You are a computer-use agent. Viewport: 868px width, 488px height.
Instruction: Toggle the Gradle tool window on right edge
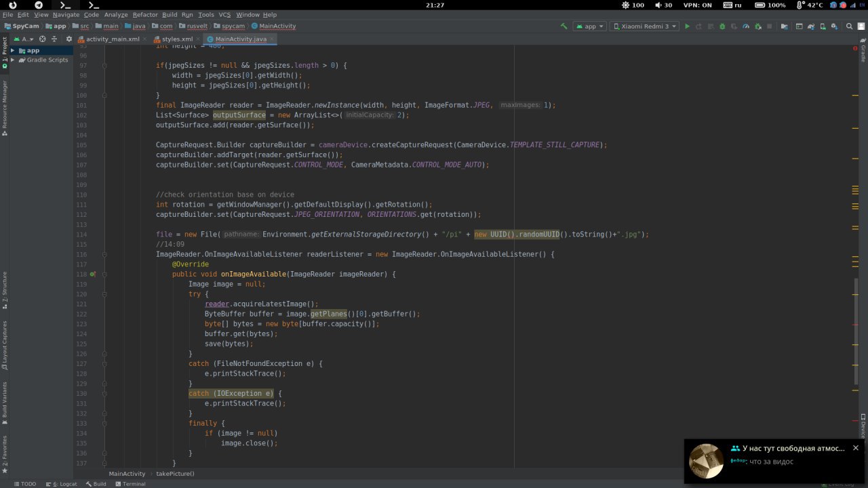point(863,51)
